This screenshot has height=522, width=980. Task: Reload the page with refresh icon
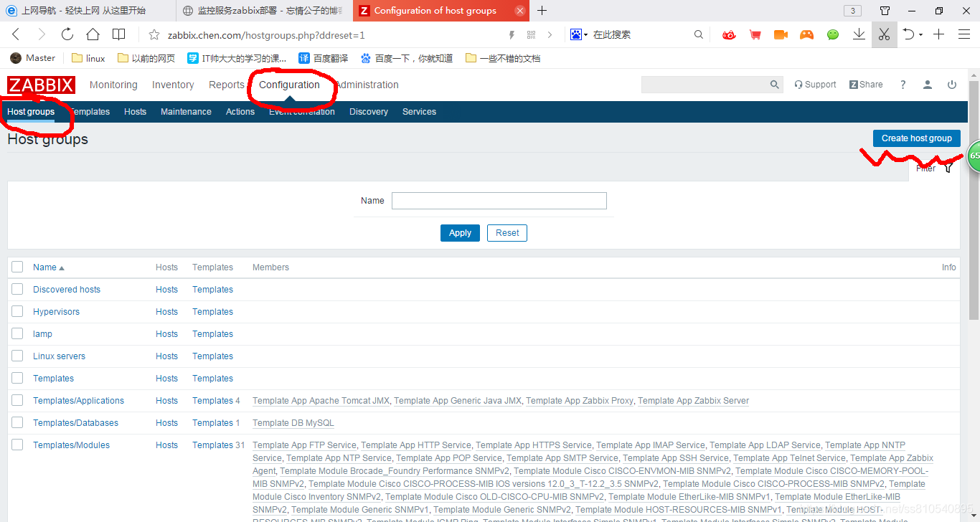(x=67, y=34)
